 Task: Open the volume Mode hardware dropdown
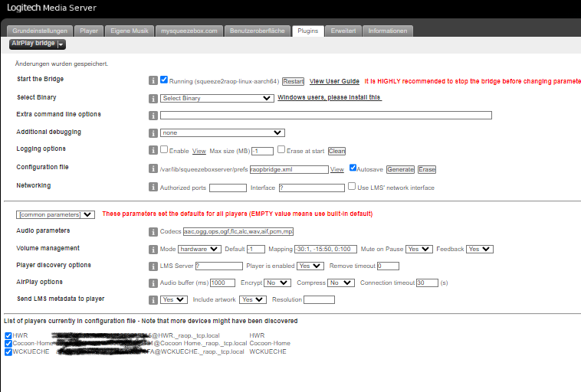tap(200, 249)
